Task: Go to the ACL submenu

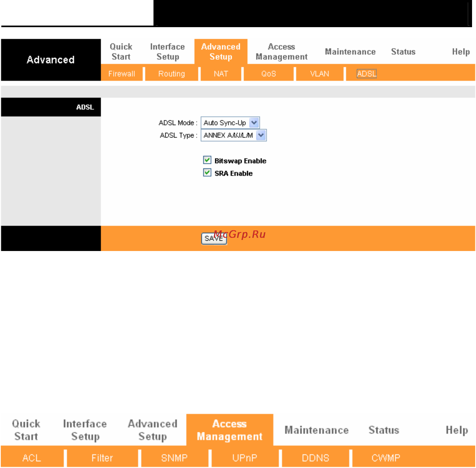Action: (x=32, y=458)
